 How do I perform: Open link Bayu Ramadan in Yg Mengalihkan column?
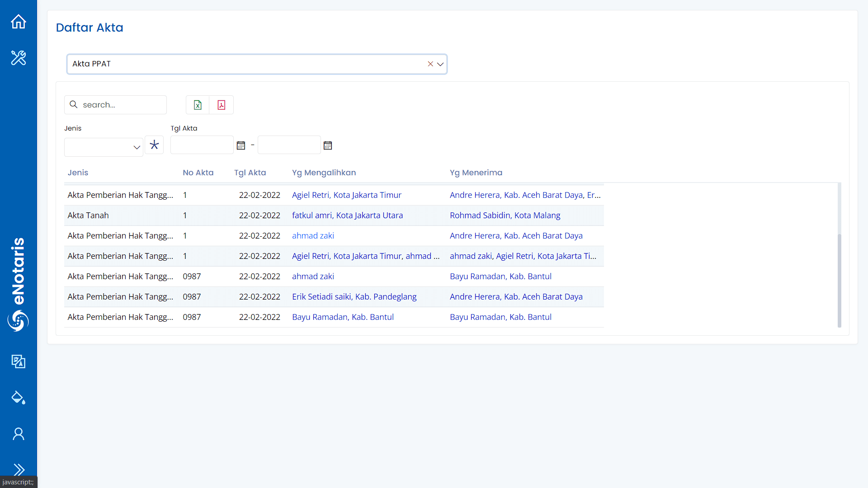pyautogui.click(x=343, y=317)
